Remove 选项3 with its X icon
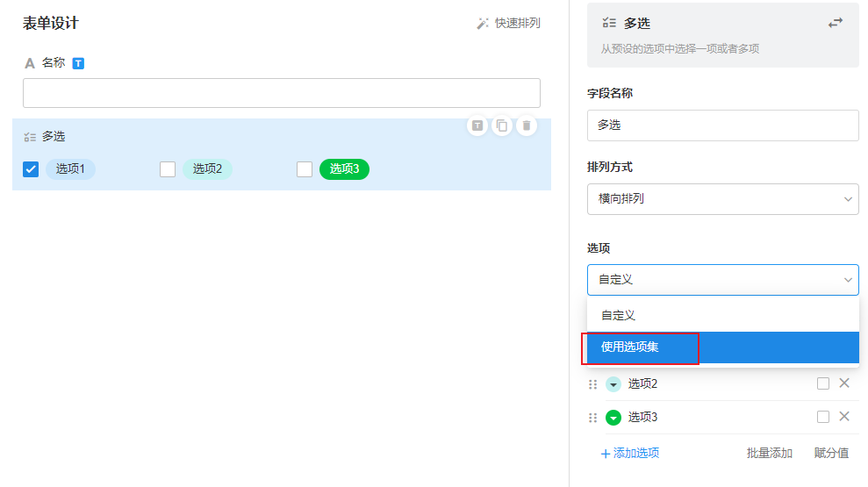 click(844, 417)
